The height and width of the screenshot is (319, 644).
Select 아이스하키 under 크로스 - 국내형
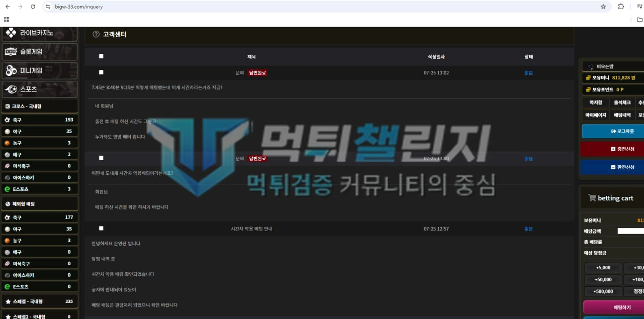coord(40,177)
